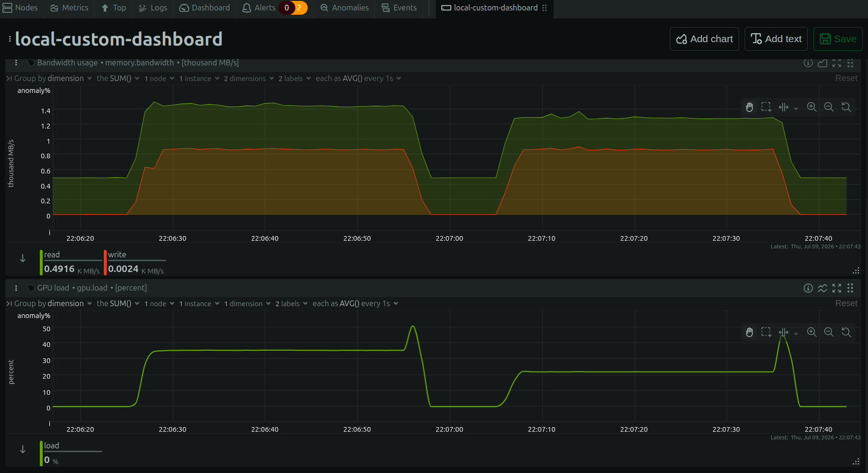Viewport: 868px width, 473px height.
Task: Open the Dashboard tab
Action: pos(205,8)
